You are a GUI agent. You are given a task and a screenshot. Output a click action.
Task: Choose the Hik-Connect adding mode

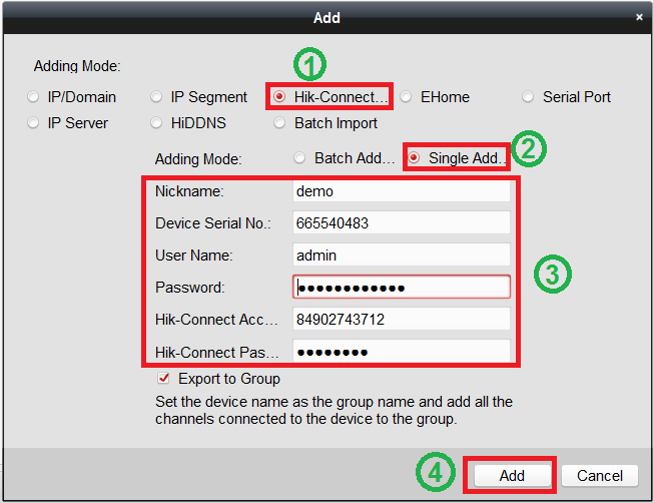[280, 97]
